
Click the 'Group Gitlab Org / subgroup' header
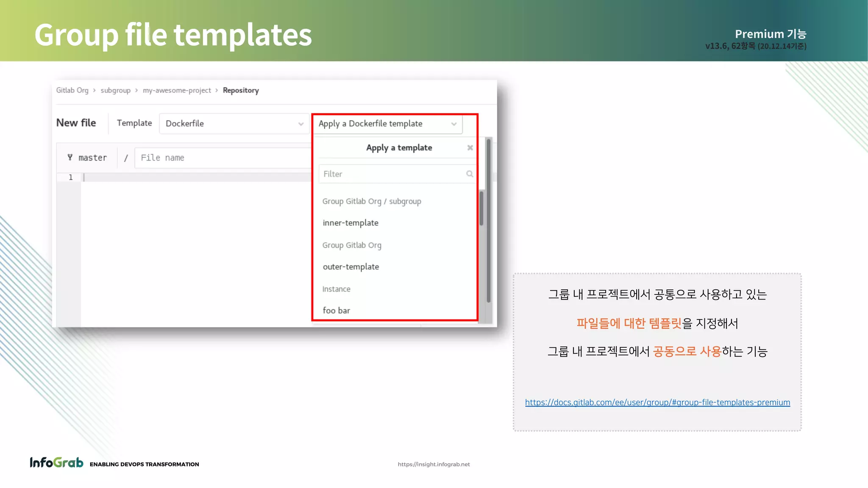coord(372,201)
